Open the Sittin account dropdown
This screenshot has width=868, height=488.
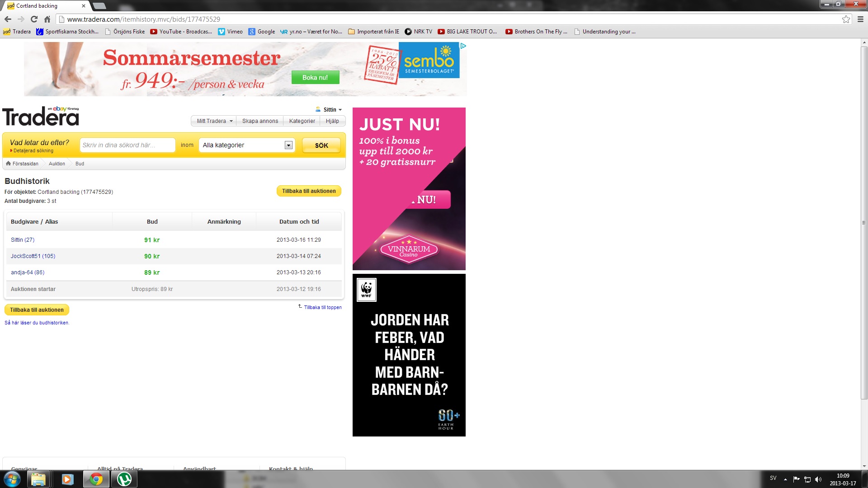[x=329, y=110]
